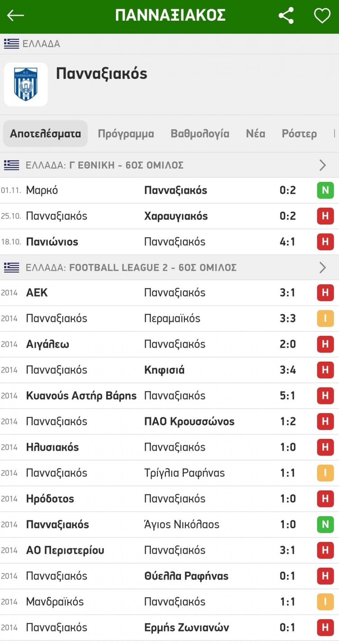The image size is (339, 644).
Task: Tap the share icon in header
Action: point(286,15)
